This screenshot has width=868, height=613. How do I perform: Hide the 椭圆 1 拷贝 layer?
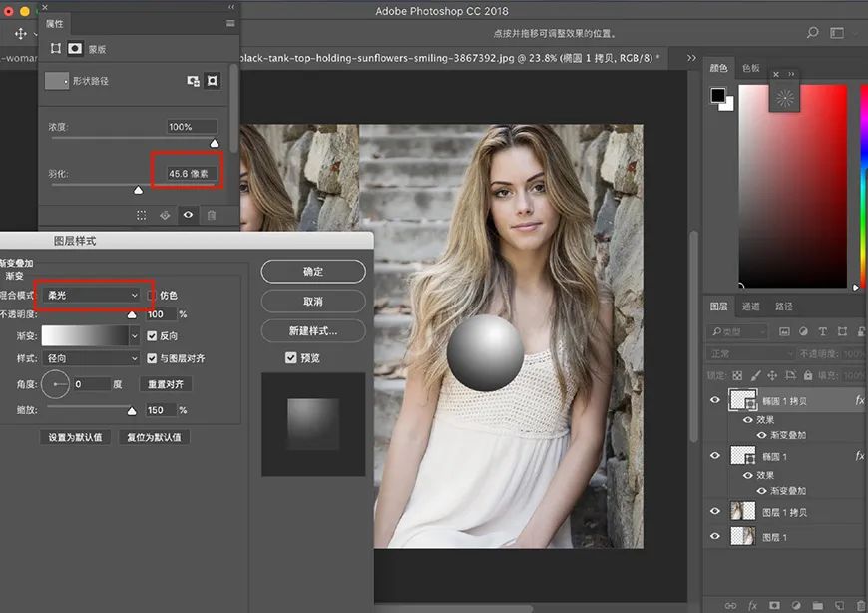tap(715, 400)
